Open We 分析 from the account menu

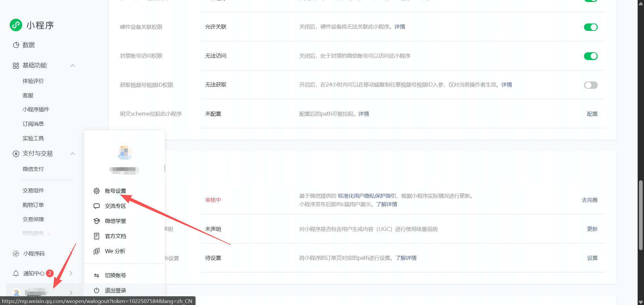[x=114, y=251]
